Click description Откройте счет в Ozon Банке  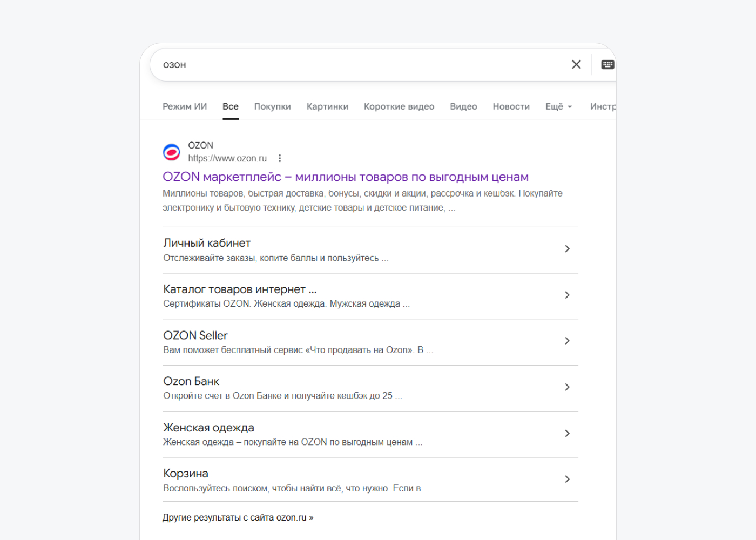(x=282, y=396)
